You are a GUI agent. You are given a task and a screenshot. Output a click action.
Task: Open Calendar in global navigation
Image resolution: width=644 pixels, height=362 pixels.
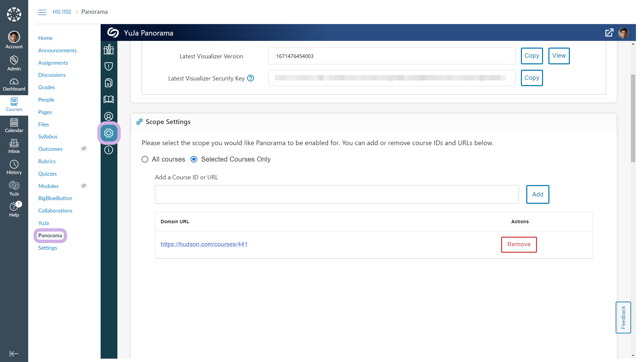(x=14, y=126)
